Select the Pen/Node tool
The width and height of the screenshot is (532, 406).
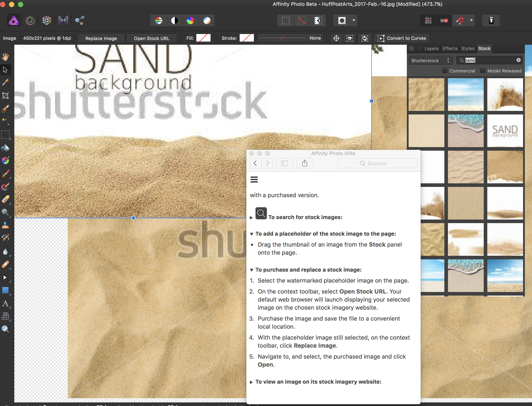5,277
